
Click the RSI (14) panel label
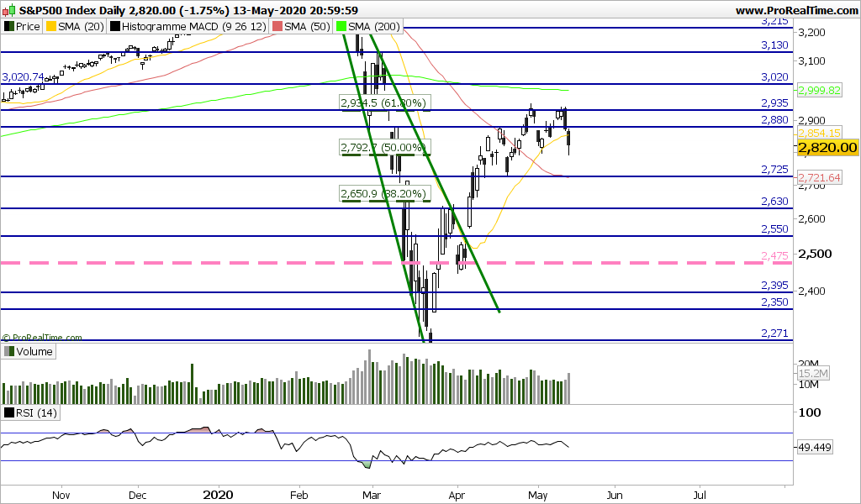coord(36,413)
